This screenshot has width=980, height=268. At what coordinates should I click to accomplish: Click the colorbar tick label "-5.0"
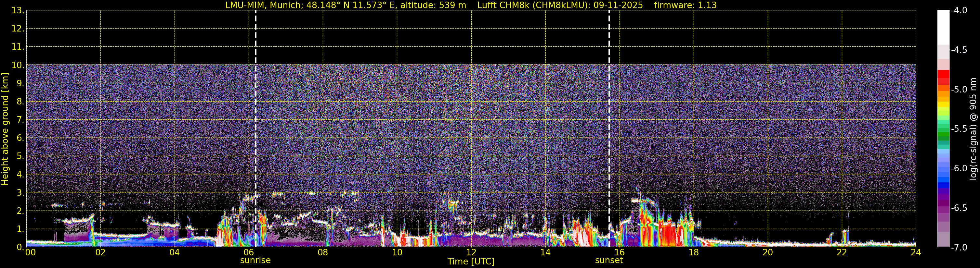pos(959,90)
